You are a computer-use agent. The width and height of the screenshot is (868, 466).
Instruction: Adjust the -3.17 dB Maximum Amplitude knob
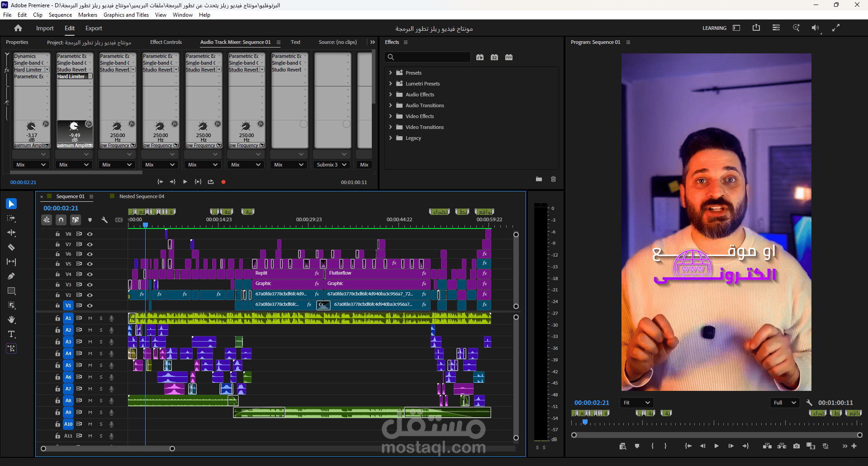[31, 126]
